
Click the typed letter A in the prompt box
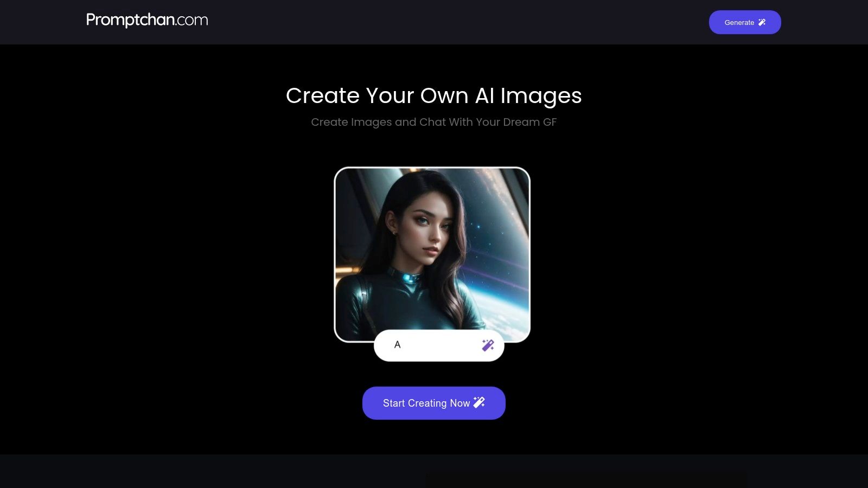tap(397, 345)
